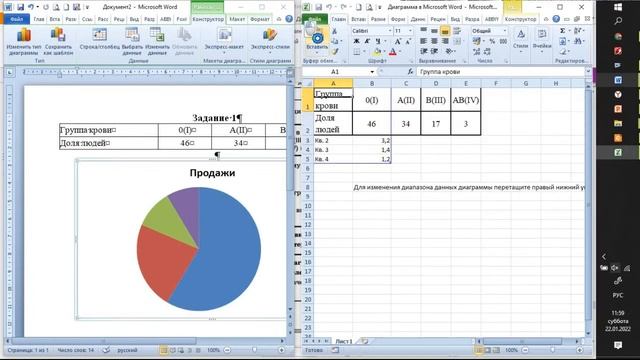Open Word help question mark

[289, 19]
